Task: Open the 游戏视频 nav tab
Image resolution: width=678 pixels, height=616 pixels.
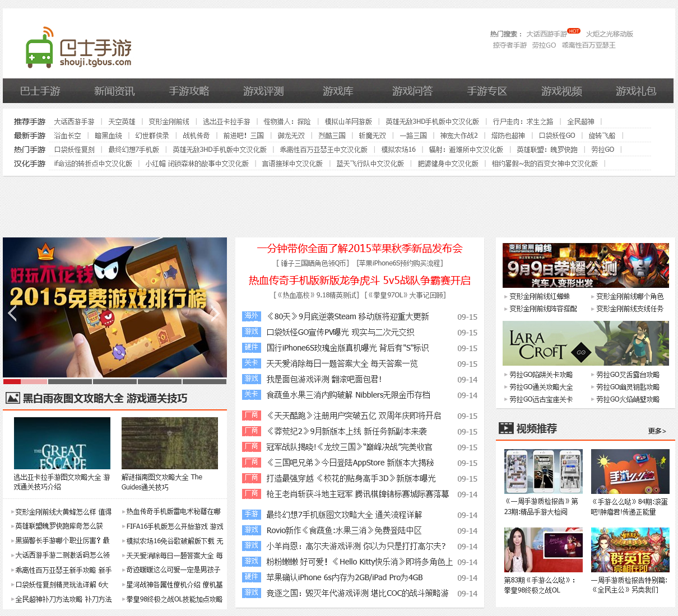Action: point(561,91)
